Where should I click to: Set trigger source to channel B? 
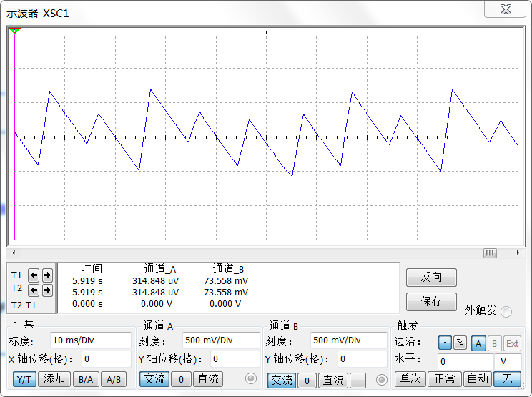[x=494, y=344]
